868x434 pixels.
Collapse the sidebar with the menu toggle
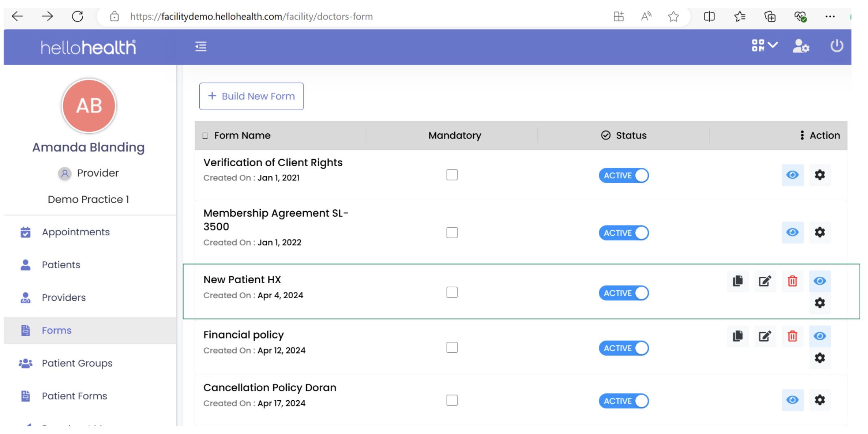(201, 47)
